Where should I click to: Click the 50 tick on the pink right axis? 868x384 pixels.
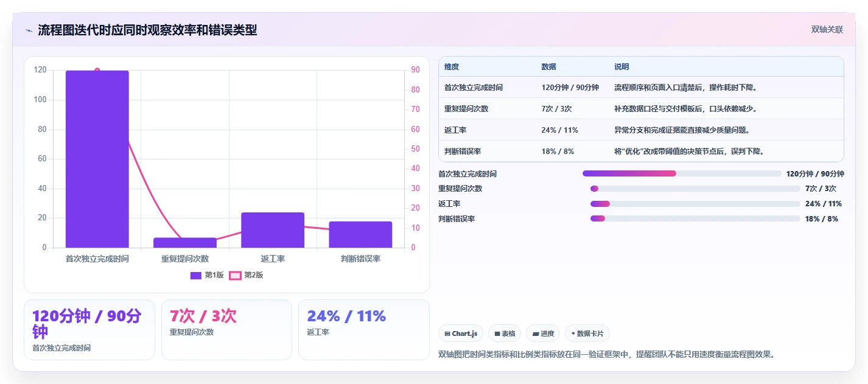click(x=415, y=149)
